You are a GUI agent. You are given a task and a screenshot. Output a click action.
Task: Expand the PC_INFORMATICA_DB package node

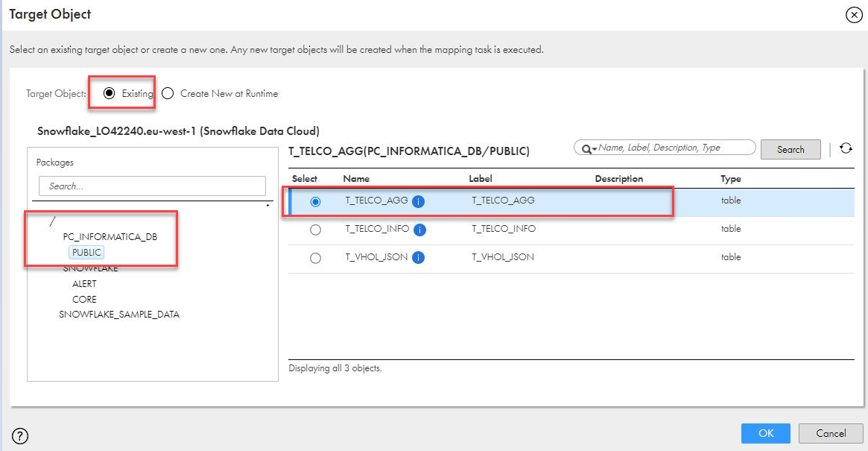110,237
